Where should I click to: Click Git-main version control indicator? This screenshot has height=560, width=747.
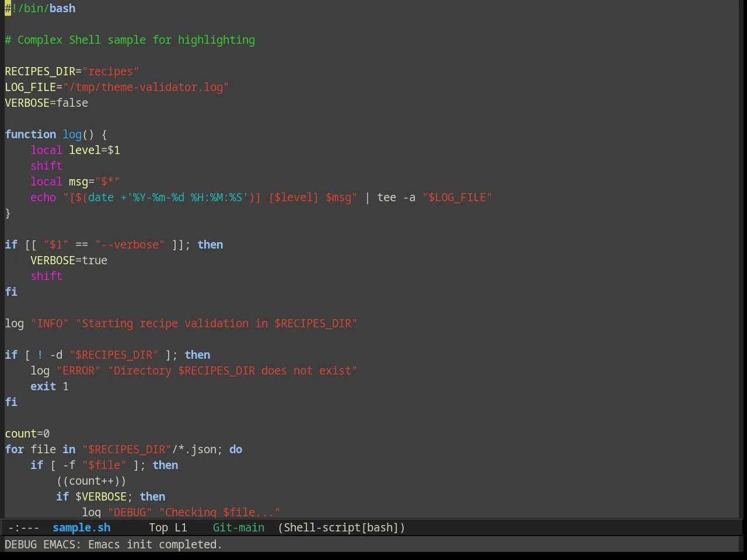[x=238, y=527]
